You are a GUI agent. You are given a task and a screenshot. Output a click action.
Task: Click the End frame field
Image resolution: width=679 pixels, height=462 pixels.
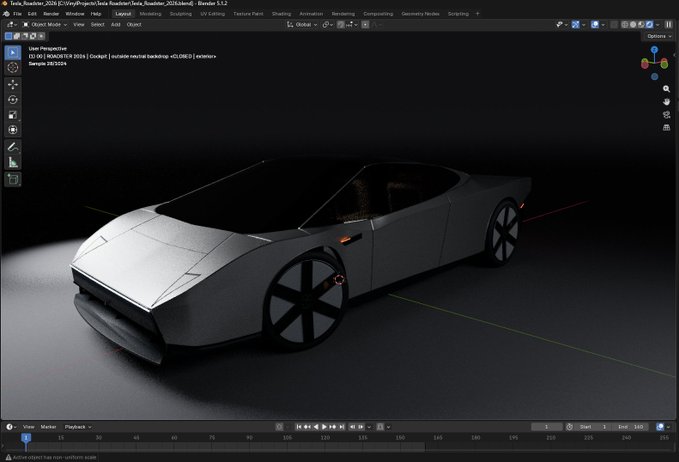click(x=631, y=427)
